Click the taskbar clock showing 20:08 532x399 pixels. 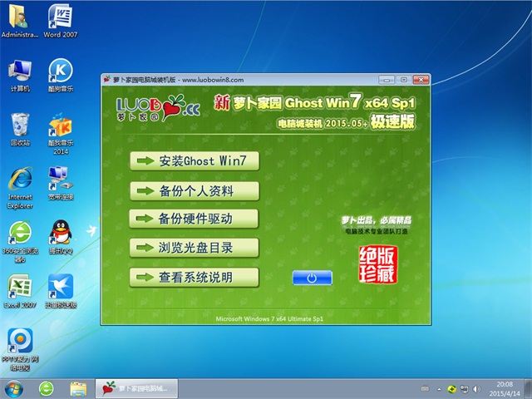tap(506, 388)
